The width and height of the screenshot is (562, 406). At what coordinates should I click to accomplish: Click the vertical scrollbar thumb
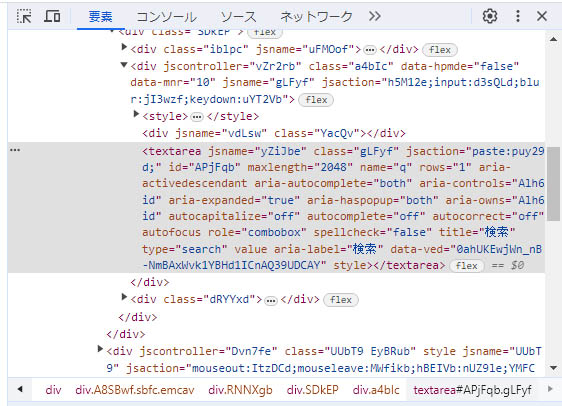click(553, 183)
